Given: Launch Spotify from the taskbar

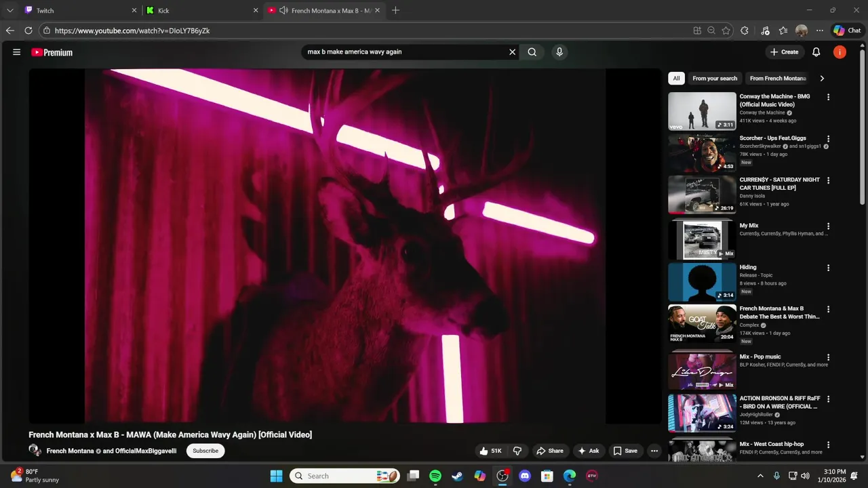Looking at the screenshot, I should (x=435, y=476).
